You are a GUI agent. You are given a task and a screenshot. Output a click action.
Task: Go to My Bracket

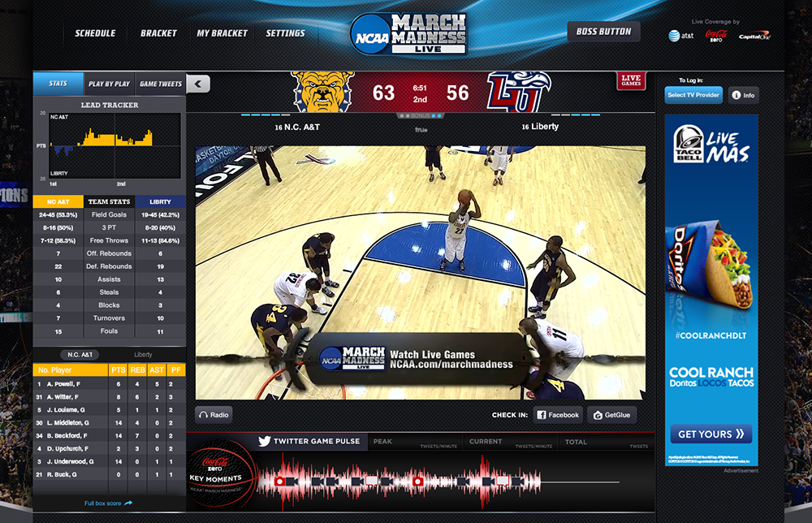(222, 33)
